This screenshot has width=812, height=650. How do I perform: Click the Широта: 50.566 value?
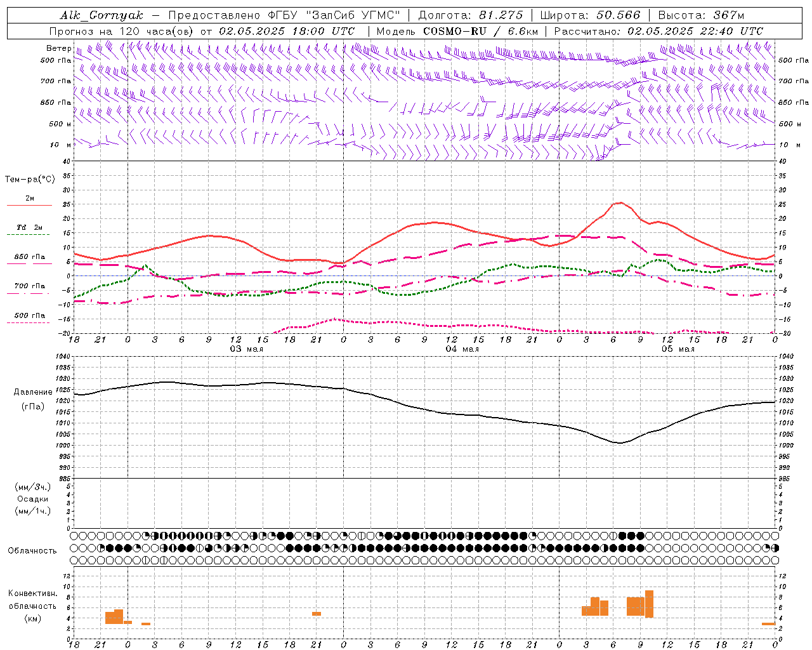pos(590,15)
